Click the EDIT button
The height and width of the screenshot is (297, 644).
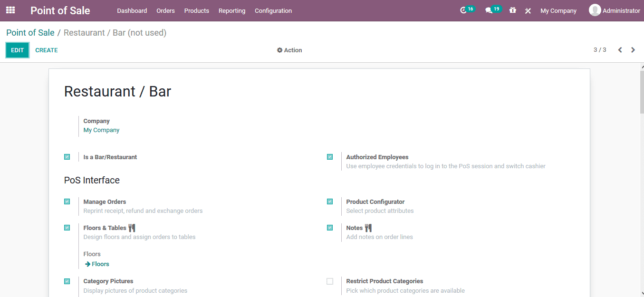pos(17,49)
